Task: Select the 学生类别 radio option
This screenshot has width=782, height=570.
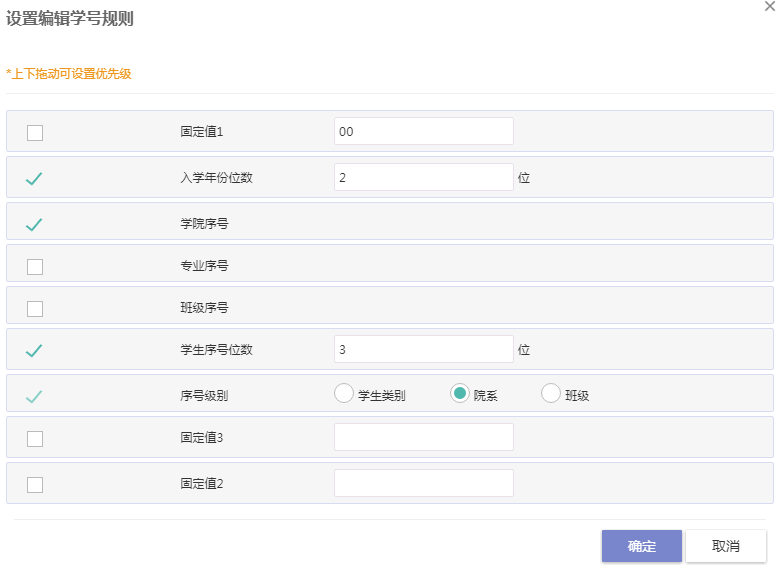Action: (x=344, y=393)
